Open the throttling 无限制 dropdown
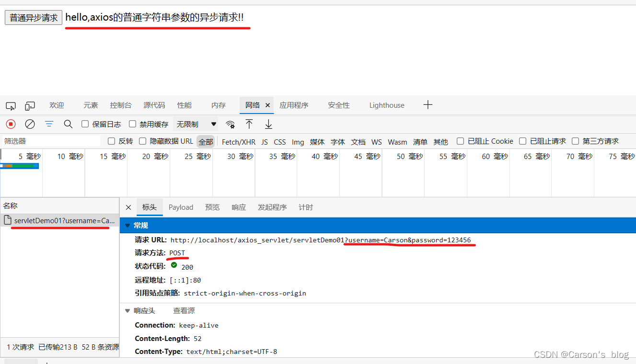The height and width of the screenshot is (364, 636). click(x=196, y=124)
